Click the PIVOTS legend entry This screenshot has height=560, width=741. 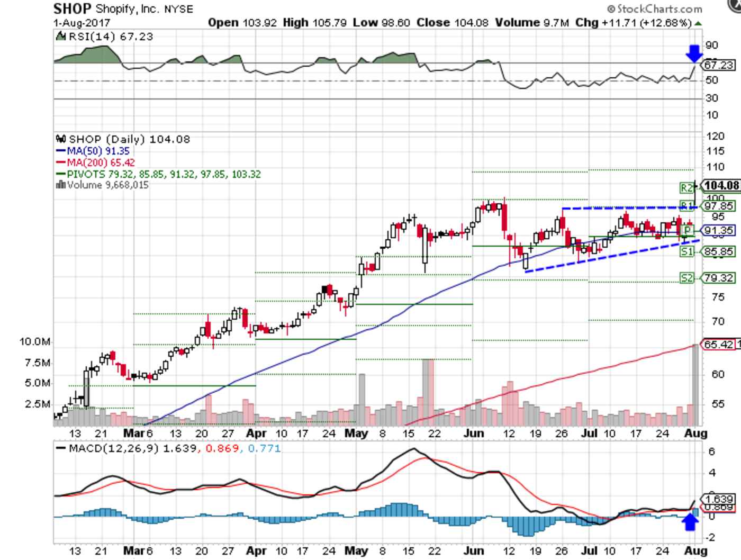pos(158,174)
